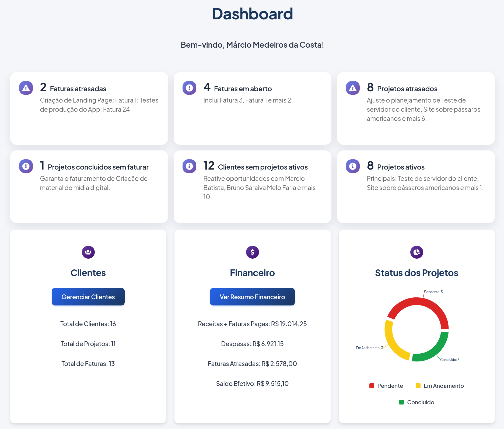Screen dimensions: 504x429
Task: Click the Ver Resumo Financeiro button
Action: [x=252, y=297]
